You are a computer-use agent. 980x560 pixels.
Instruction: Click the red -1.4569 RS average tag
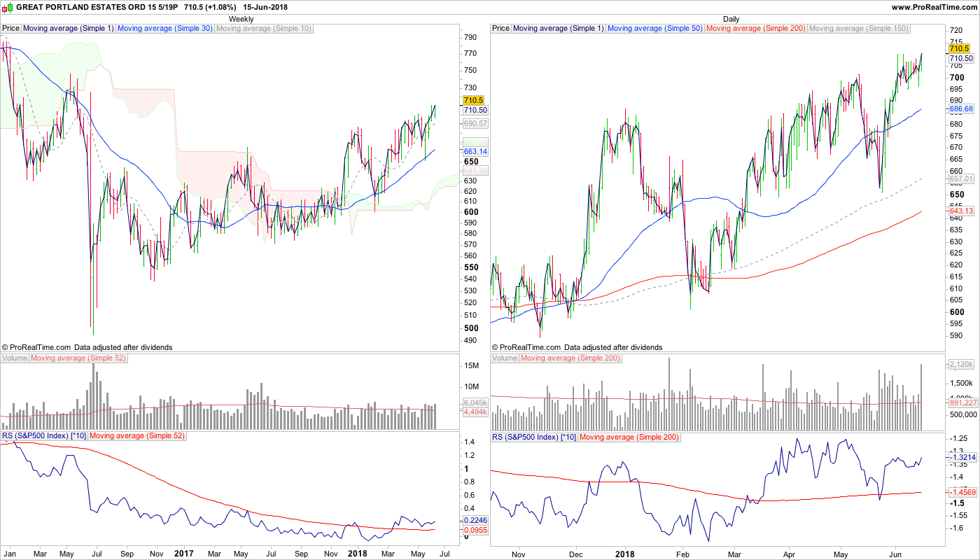pyautogui.click(x=962, y=493)
